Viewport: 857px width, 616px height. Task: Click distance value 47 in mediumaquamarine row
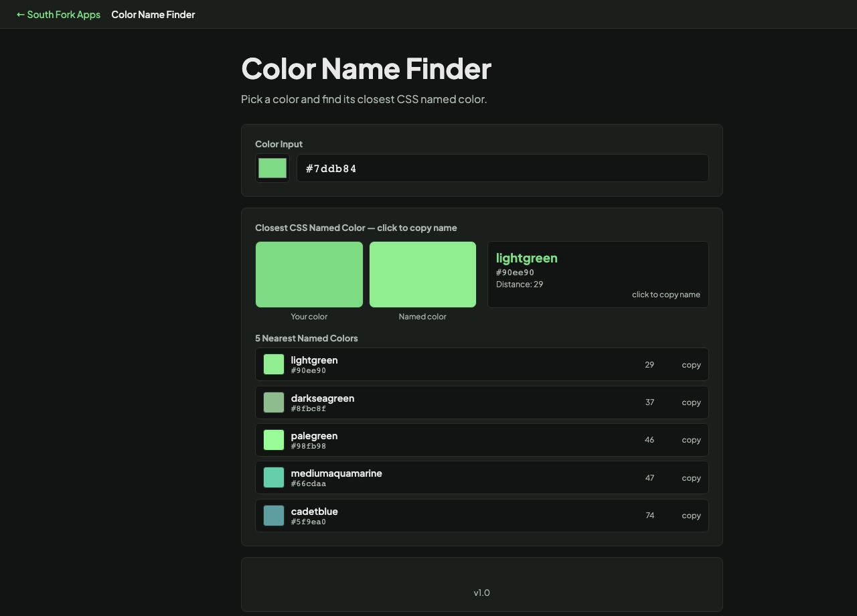(649, 478)
